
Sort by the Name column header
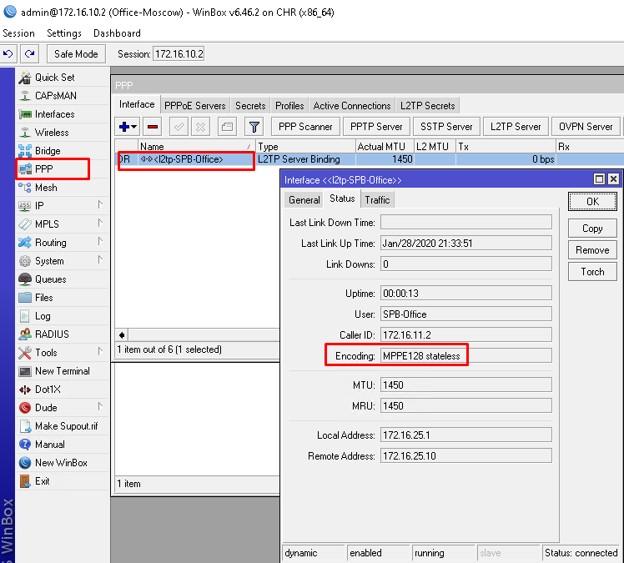(196, 146)
